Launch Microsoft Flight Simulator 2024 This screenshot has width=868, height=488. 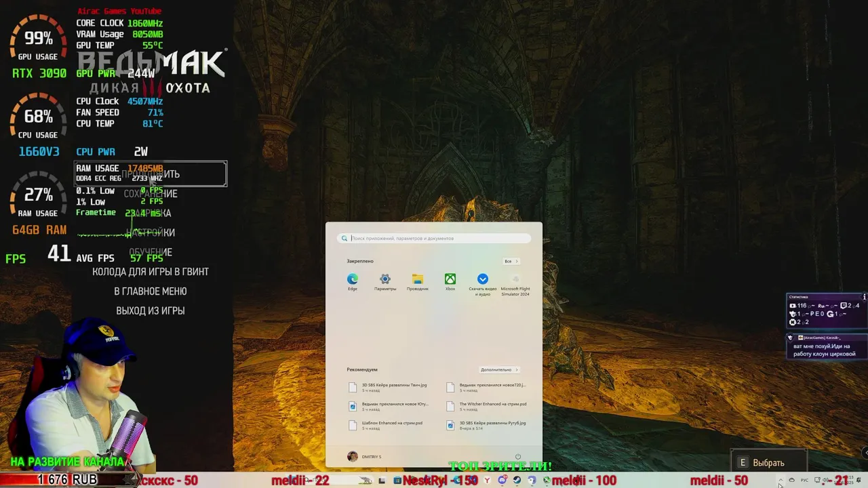click(515, 285)
